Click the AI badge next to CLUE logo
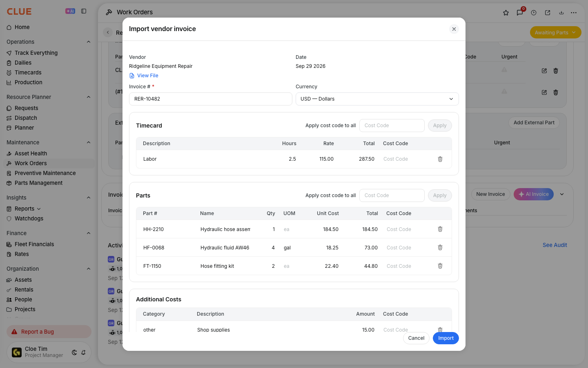Viewport: 588px width, 368px height. (x=70, y=11)
